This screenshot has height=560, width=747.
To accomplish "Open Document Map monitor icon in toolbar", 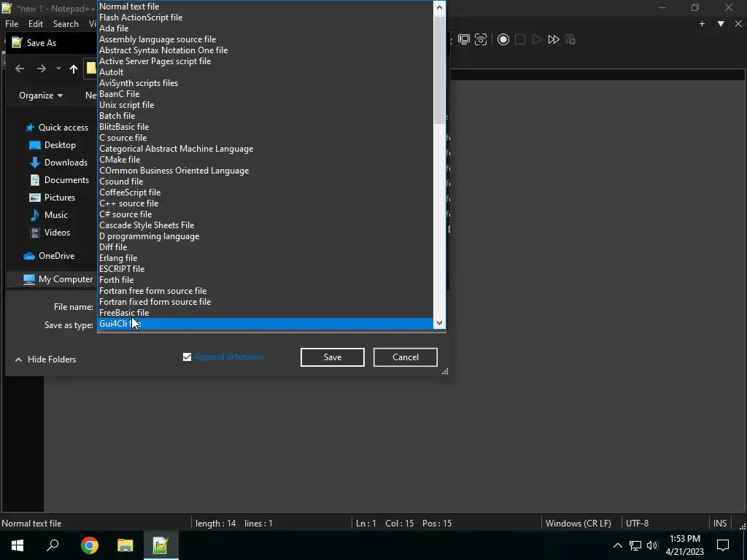I will 463,39.
